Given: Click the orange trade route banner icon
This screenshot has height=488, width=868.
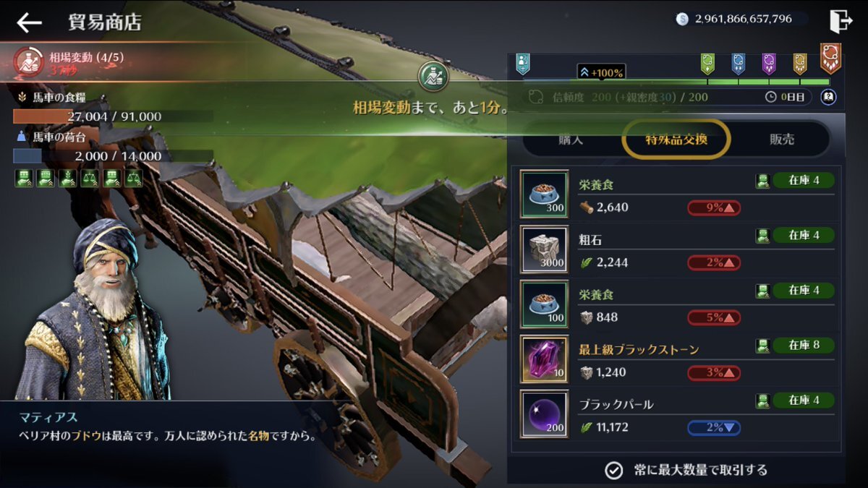Looking at the screenshot, I should 830,58.
